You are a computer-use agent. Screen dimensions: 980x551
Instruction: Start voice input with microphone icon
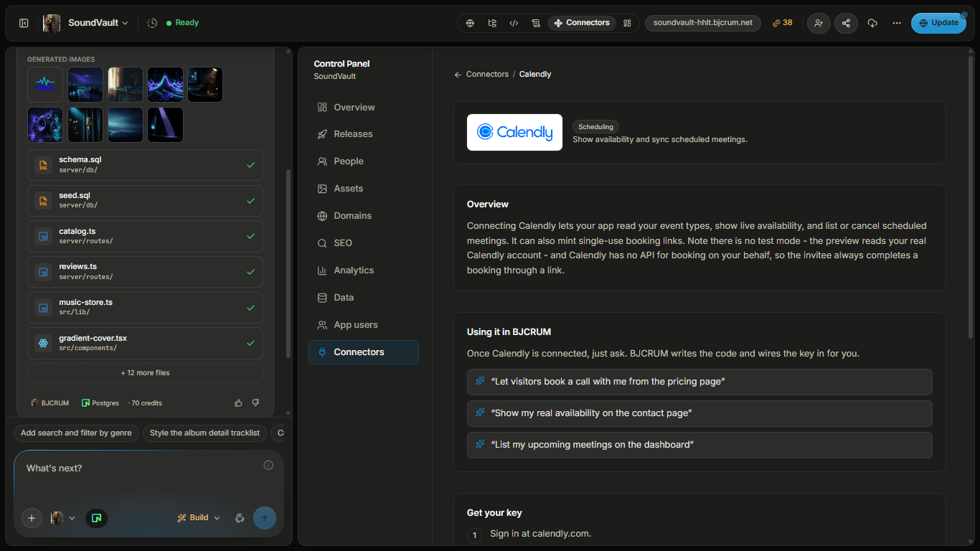(x=240, y=518)
